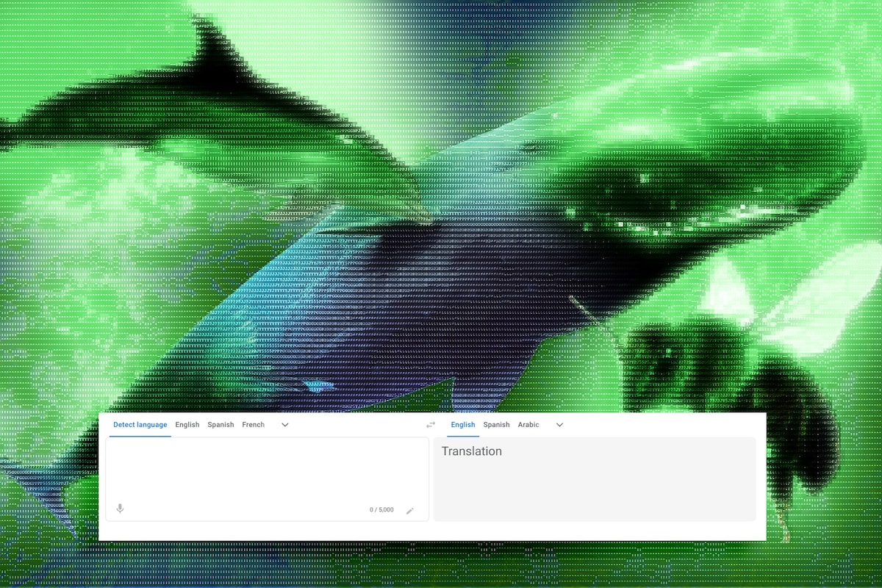The width and height of the screenshot is (882, 588).
Task: Swap languages with the arrows icon
Action: [431, 425]
